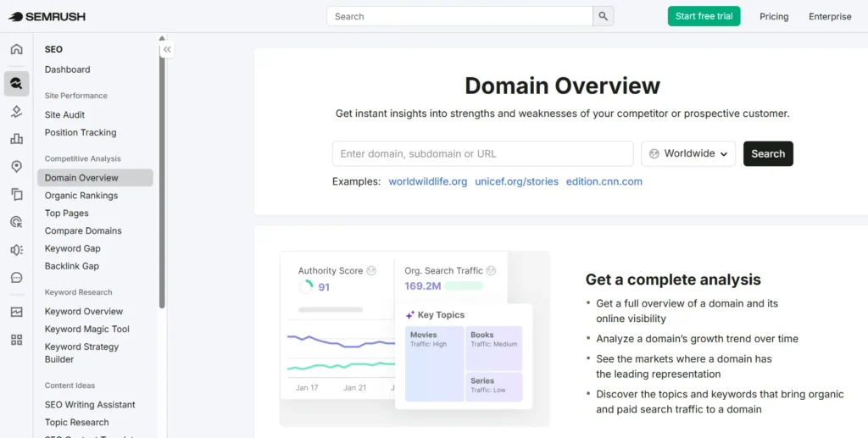
Task: Click the Domain Overview page heading
Action: pos(563,86)
